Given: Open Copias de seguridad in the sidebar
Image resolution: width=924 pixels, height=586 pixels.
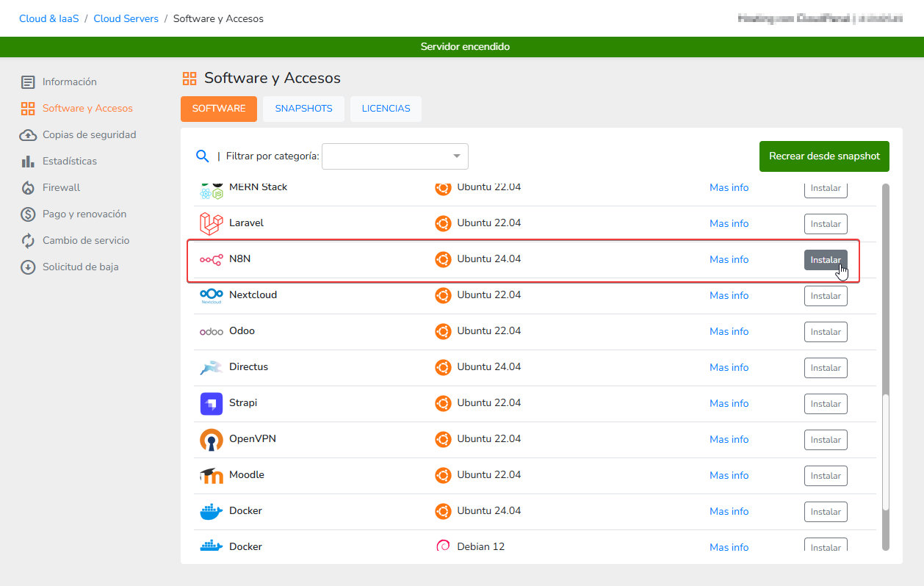Looking at the screenshot, I should (x=90, y=135).
